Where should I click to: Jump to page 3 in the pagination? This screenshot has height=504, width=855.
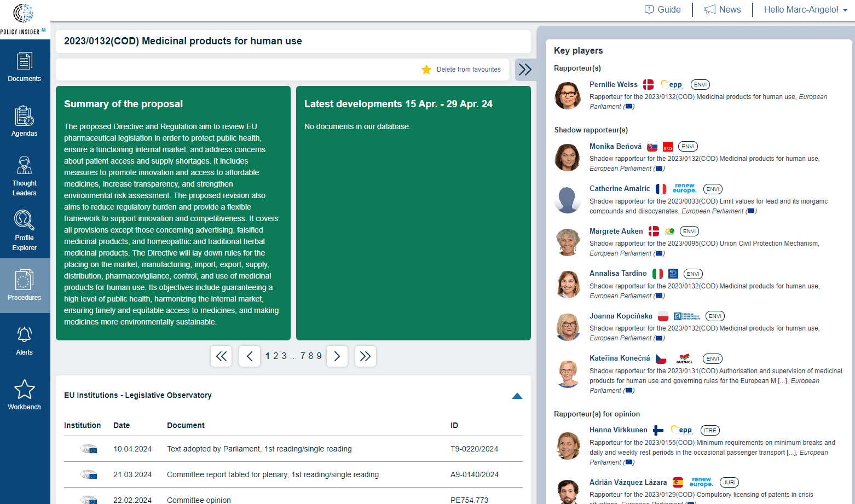point(284,356)
